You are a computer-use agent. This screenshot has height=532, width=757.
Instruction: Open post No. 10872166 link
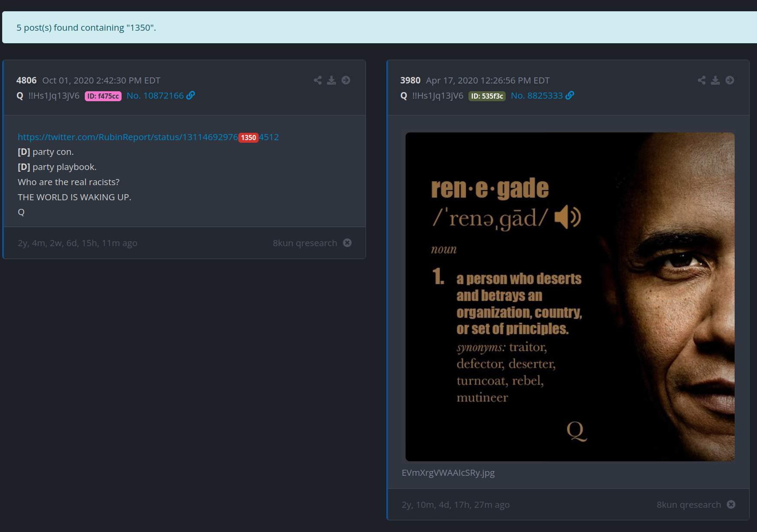(155, 96)
